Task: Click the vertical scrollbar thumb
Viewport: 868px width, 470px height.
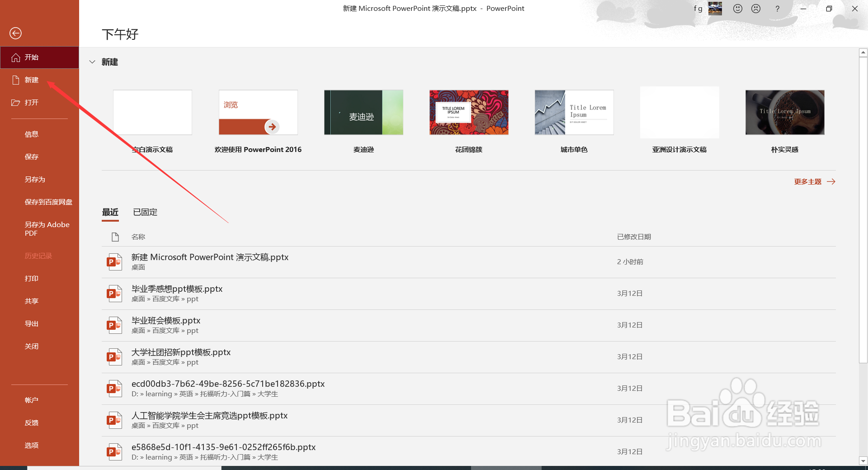Action: point(863,210)
